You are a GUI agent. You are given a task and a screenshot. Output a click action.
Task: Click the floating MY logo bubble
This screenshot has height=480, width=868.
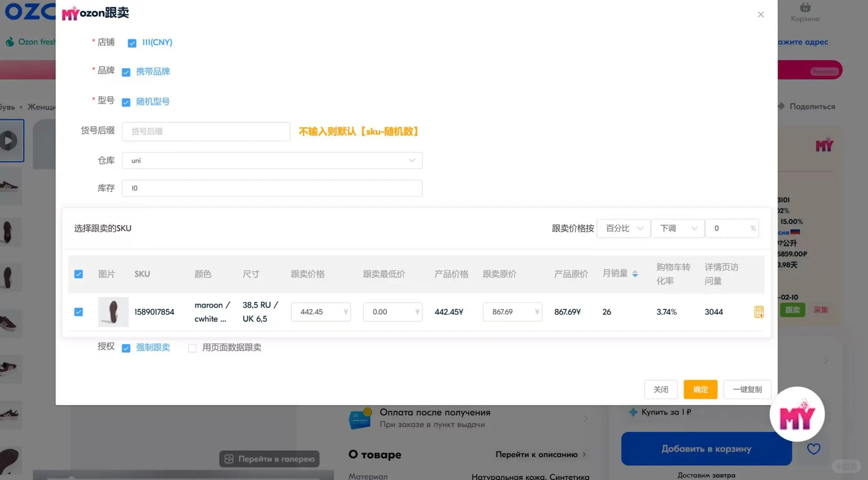(x=797, y=414)
